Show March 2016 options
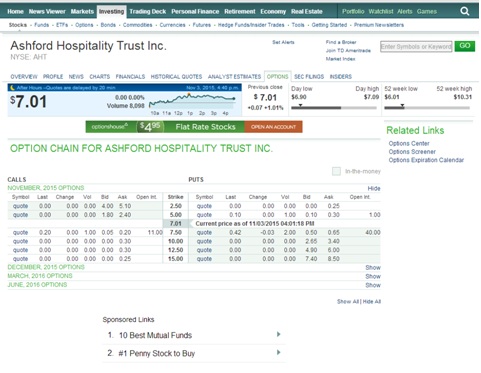Screen dimensions: 481x373 373,276
